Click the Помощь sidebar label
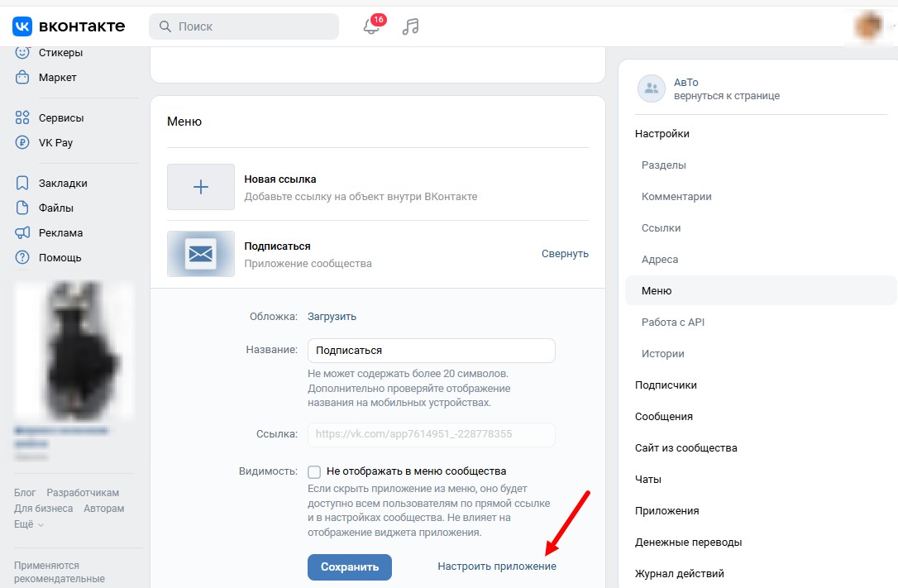The height and width of the screenshot is (588, 898). click(60, 258)
